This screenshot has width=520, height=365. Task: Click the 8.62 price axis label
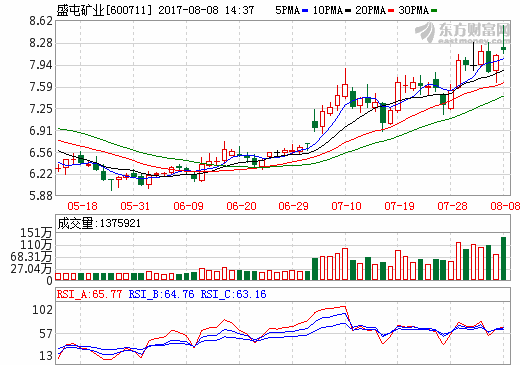coord(41,21)
